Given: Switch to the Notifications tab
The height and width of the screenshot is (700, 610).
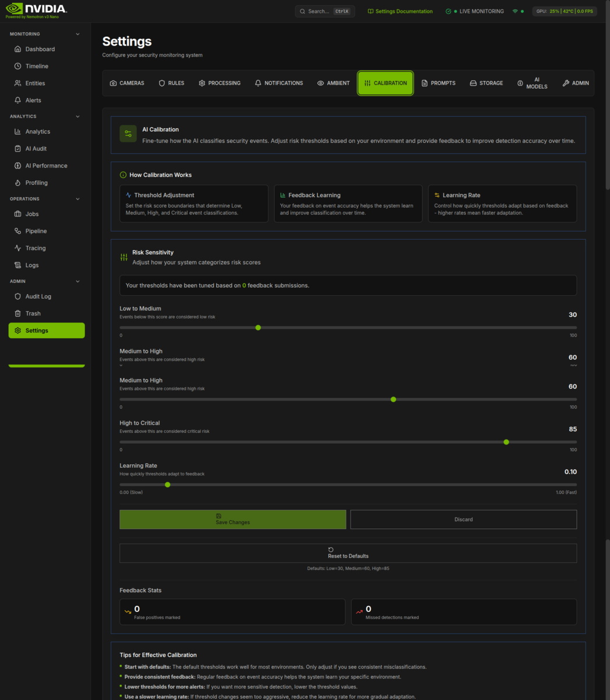Looking at the screenshot, I should coord(279,83).
